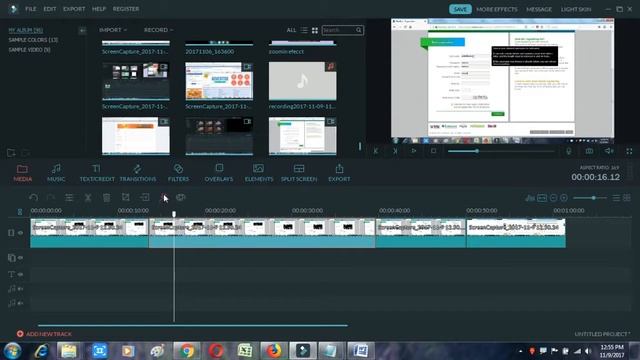The image size is (640, 360).
Task: Click the Power Tool icon in timeline toolbar
Action: point(145,198)
